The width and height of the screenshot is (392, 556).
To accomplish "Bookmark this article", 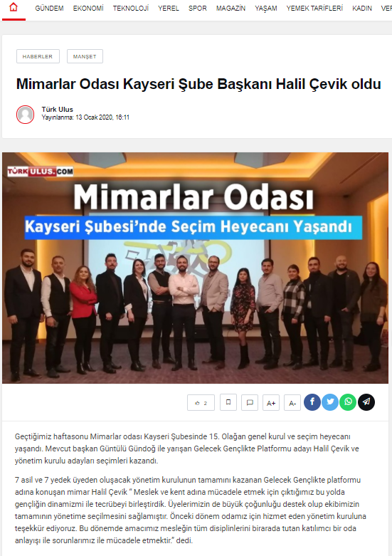I will coord(228,402).
